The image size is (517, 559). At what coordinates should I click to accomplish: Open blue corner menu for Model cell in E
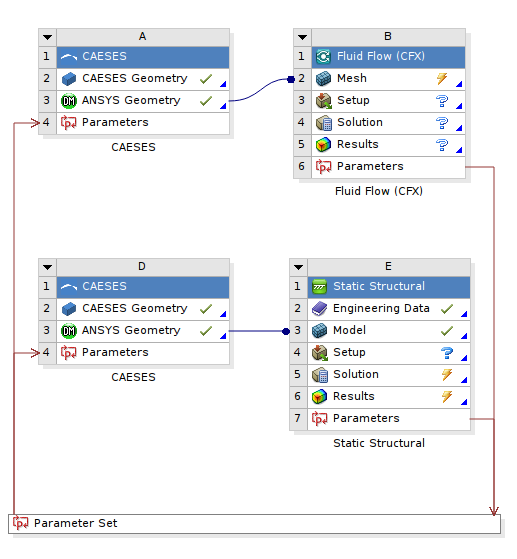[x=464, y=336]
